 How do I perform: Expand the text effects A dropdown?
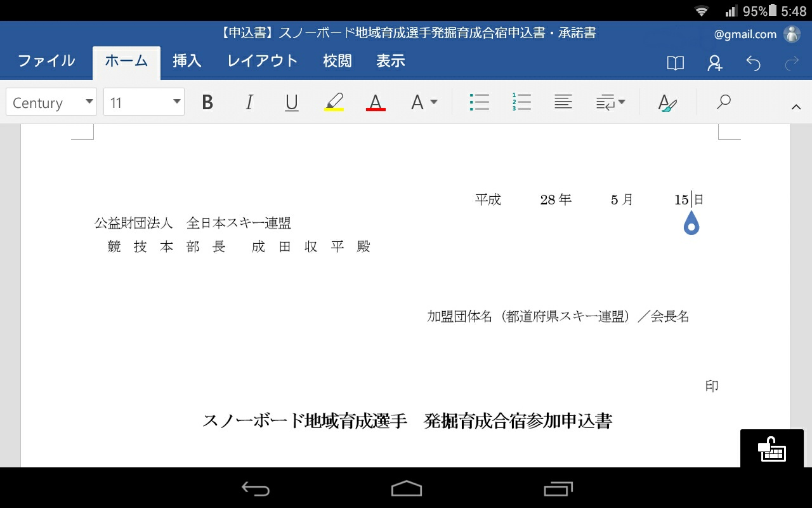click(424, 102)
